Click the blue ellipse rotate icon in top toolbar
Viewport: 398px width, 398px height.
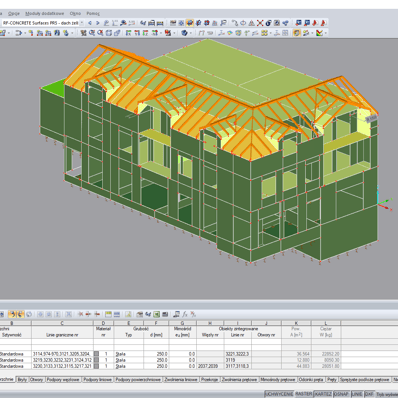[243, 23]
